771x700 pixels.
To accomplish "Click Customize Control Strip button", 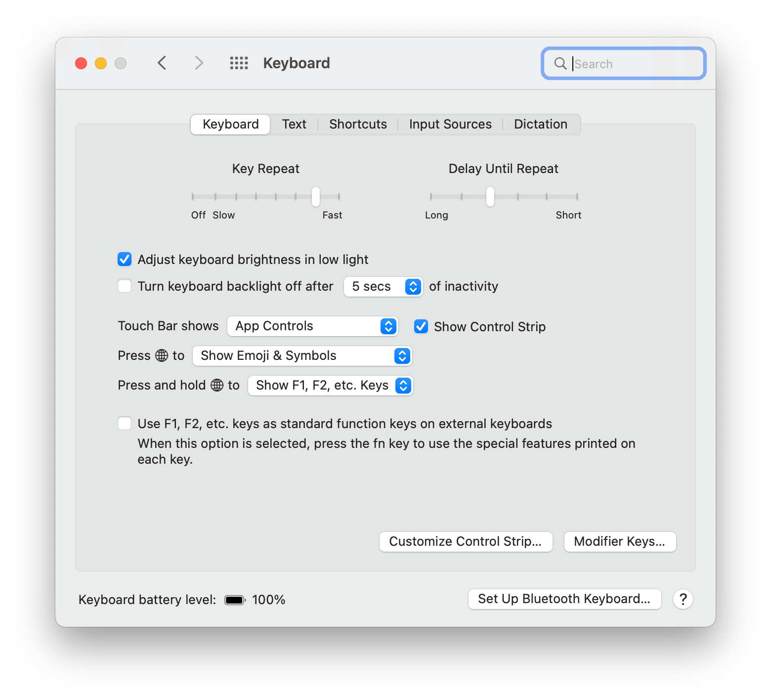I will pos(465,541).
